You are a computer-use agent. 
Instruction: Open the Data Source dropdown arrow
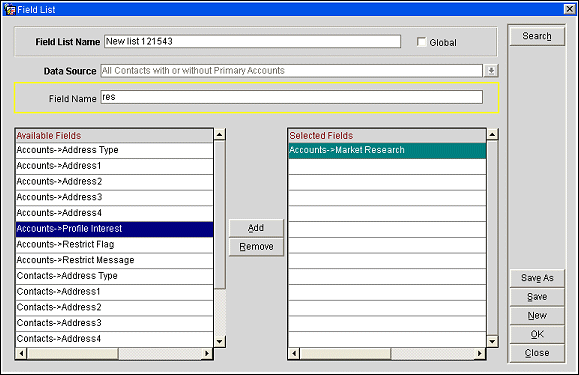tap(491, 70)
